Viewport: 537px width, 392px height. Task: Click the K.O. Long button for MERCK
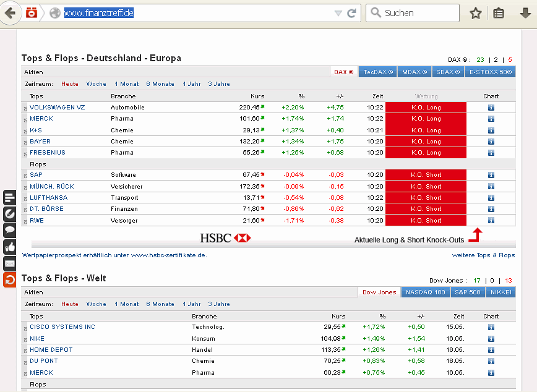click(426, 119)
